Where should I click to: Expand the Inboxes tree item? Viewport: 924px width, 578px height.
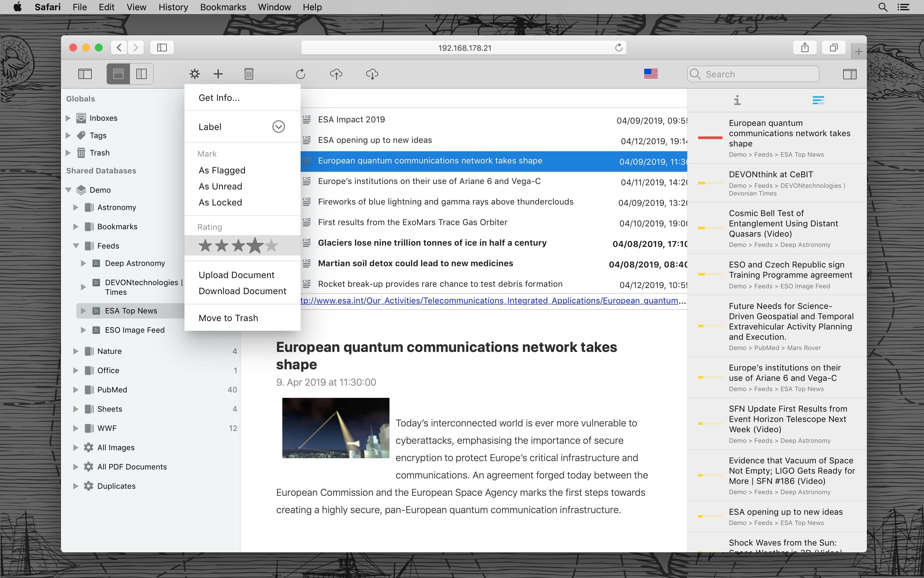tap(68, 118)
